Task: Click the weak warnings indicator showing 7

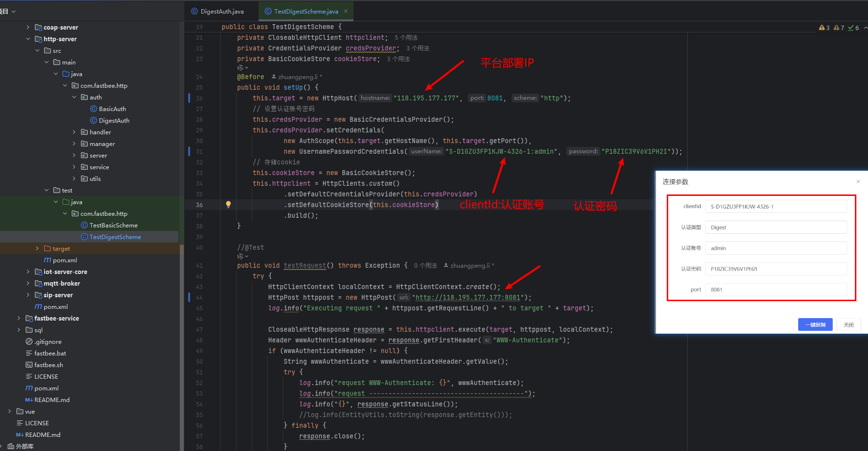Action: (x=839, y=28)
